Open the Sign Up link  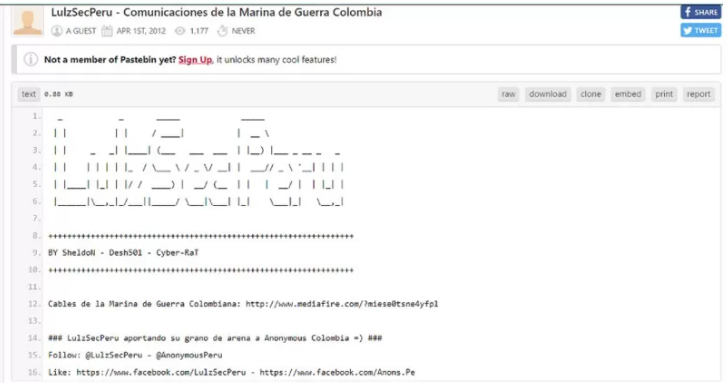click(x=195, y=60)
